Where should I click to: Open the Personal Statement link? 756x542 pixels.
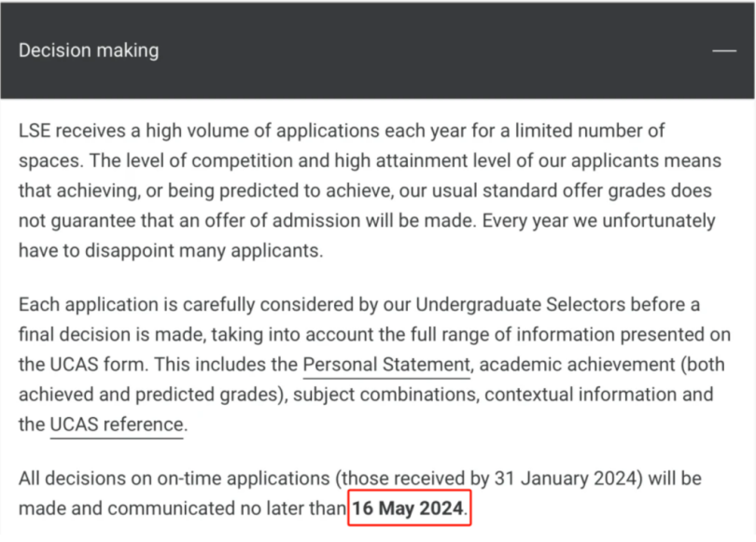coord(386,365)
